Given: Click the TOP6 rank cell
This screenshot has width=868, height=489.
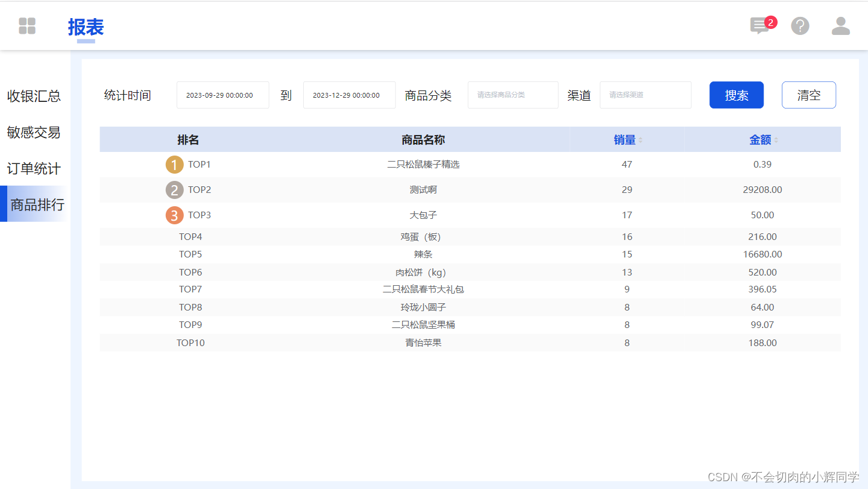Looking at the screenshot, I should [190, 273].
